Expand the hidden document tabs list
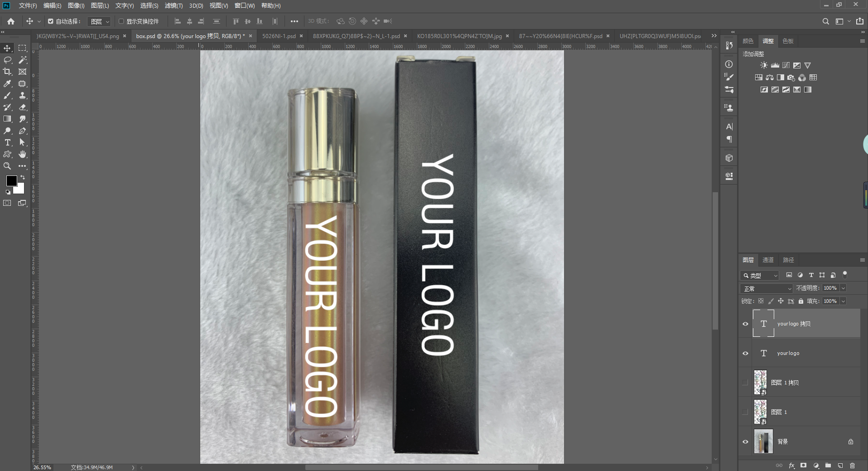Image resolution: width=868 pixels, height=471 pixels. coord(714,36)
